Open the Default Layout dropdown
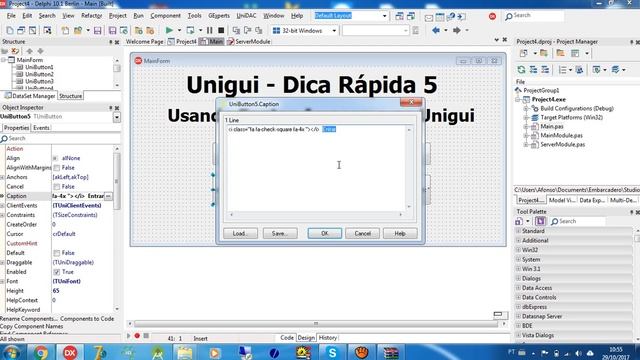Image resolution: width=640 pixels, height=360 pixels. point(384,16)
